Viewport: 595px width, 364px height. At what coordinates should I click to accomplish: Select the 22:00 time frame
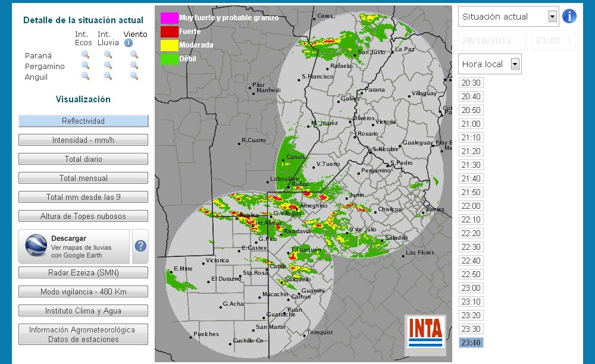[471, 206]
